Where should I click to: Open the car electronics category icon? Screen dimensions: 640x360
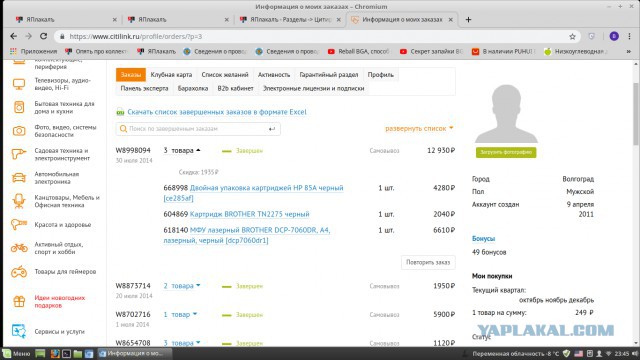coord(19,178)
